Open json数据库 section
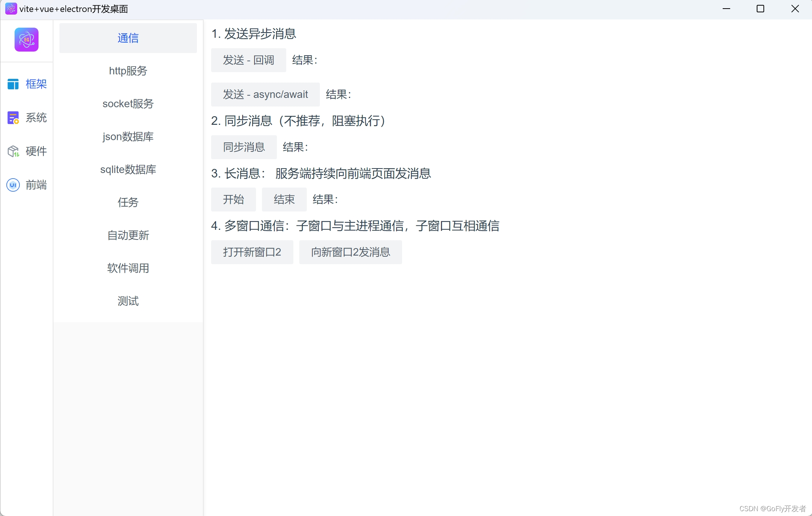This screenshot has width=812, height=516. tap(128, 136)
